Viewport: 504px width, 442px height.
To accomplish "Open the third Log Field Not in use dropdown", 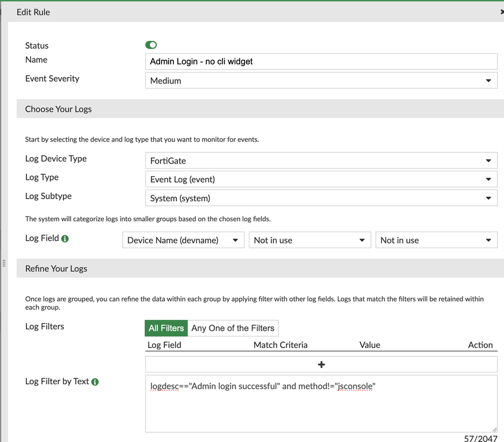I will [436, 240].
